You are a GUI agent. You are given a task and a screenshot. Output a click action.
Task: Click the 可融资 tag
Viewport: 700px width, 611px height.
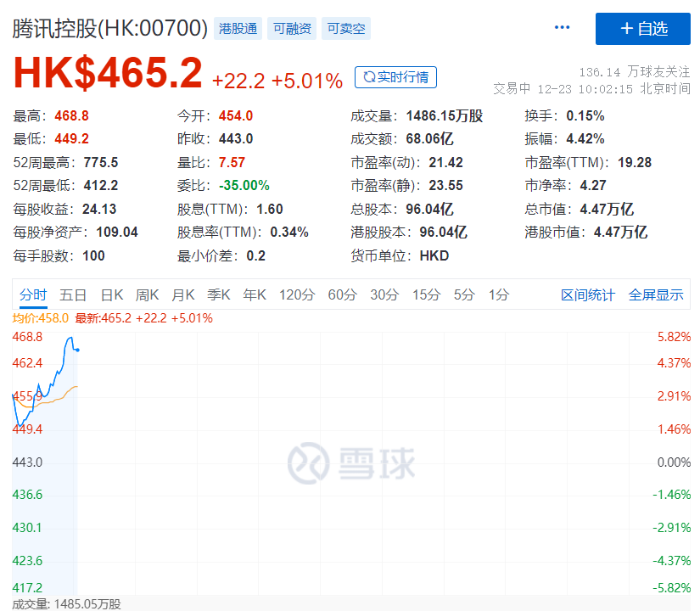point(292,29)
